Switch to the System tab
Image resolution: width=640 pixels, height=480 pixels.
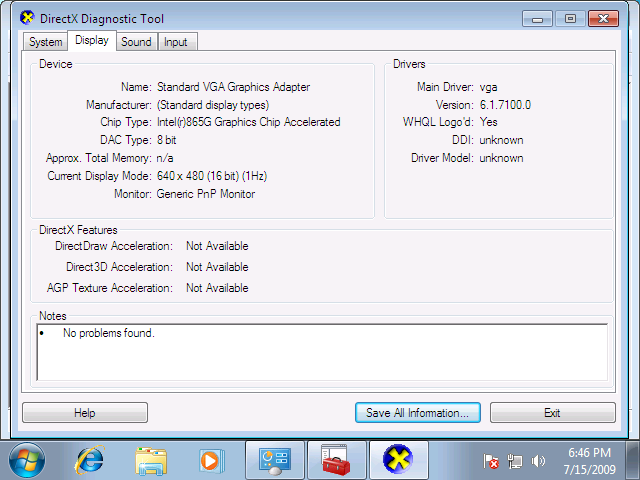[x=46, y=42]
